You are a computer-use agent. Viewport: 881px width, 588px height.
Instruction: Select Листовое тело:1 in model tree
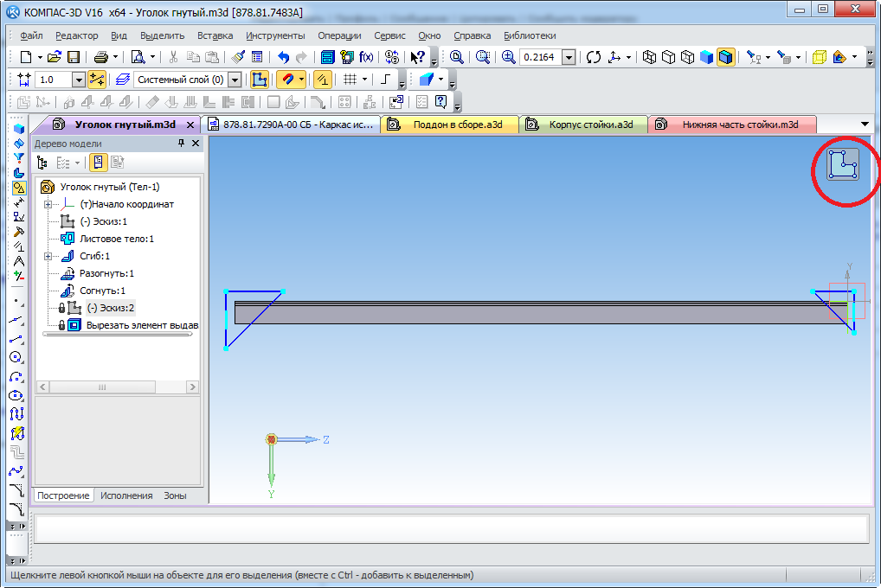tap(116, 239)
